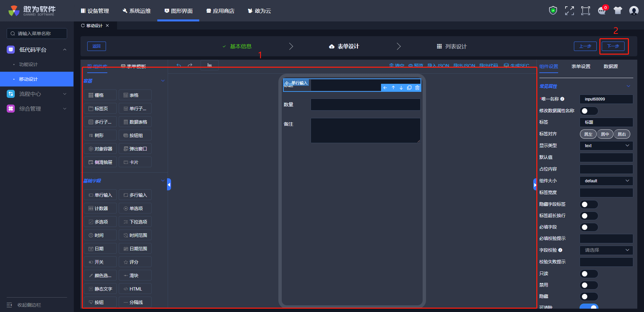Switch to the 表单设置 tab
Screen dimensions: 644x312
click(581, 66)
